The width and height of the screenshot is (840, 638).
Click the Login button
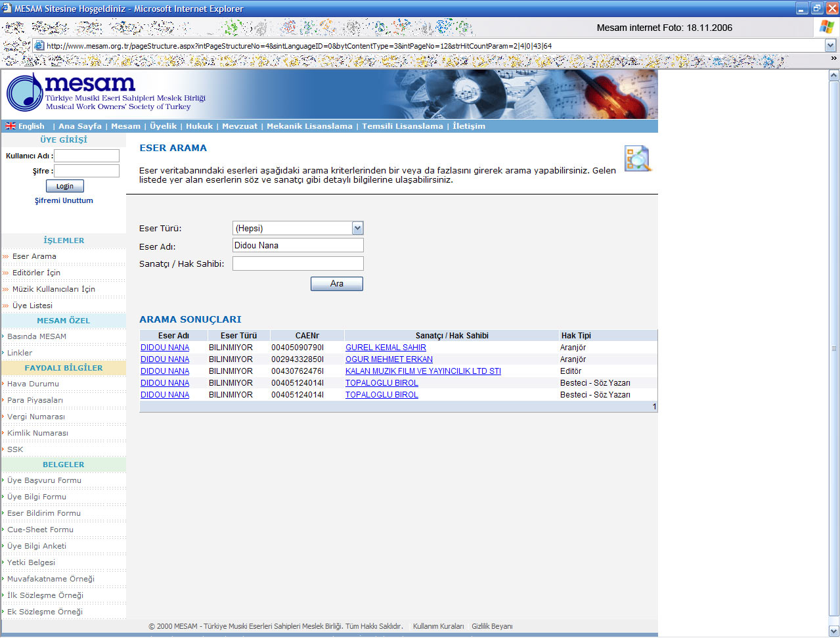click(65, 186)
